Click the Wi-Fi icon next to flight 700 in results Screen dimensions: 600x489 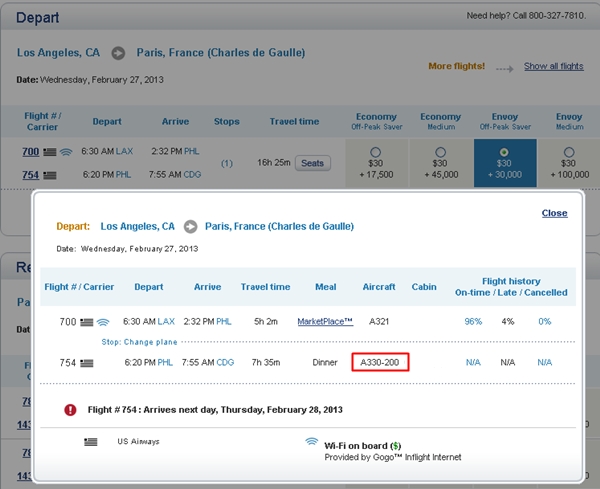click(x=66, y=152)
